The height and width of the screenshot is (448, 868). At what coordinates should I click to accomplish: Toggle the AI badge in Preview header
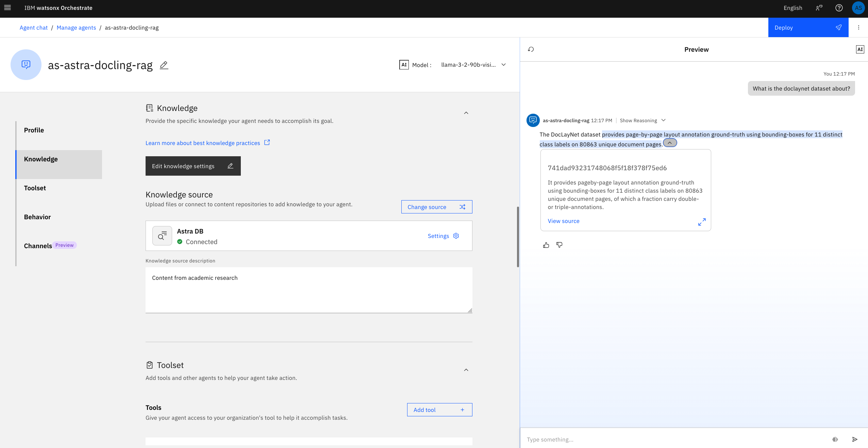pyautogui.click(x=860, y=49)
